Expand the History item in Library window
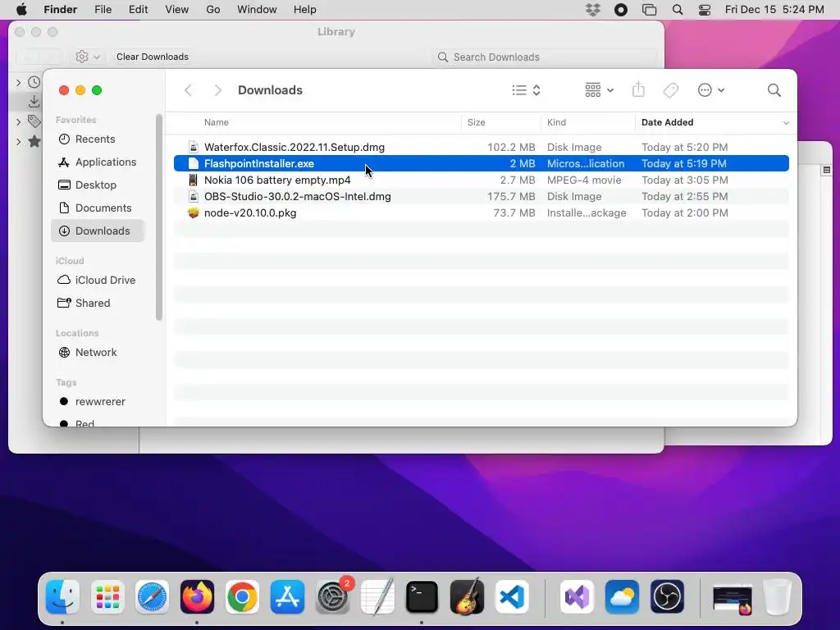 [18, 82]
